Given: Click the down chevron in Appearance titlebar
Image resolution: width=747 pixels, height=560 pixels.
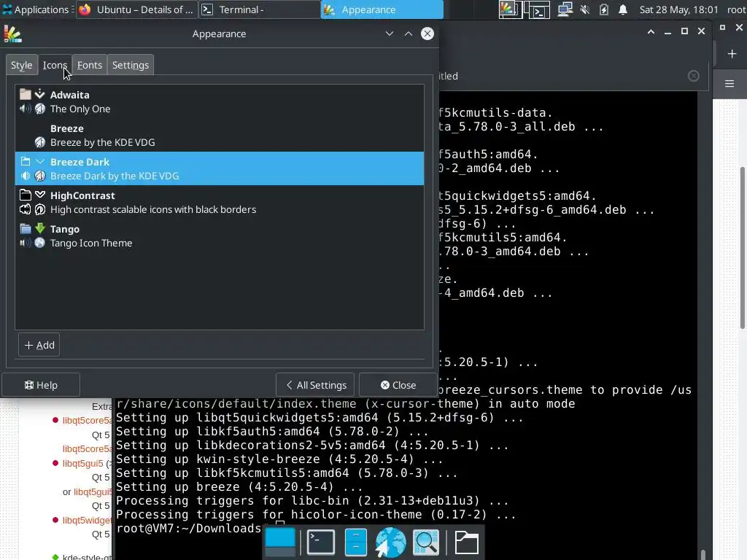Looking at the screenshot, I should tap(390, 34).
